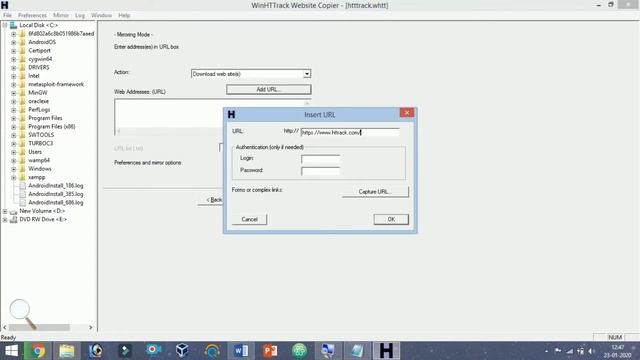640x360 pixels.
Task: Click the WinHTTrack H icon in taskbar
Action: coord(386,351)
